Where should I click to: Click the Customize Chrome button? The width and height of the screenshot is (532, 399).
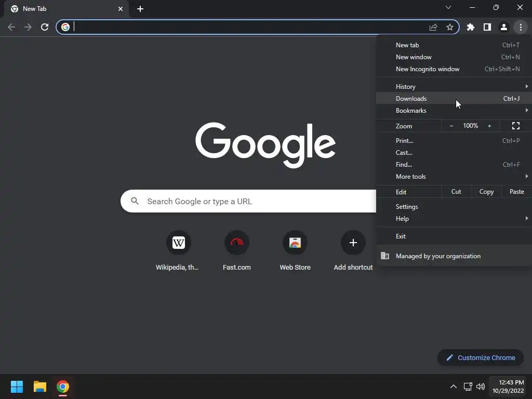click(481, 357)
